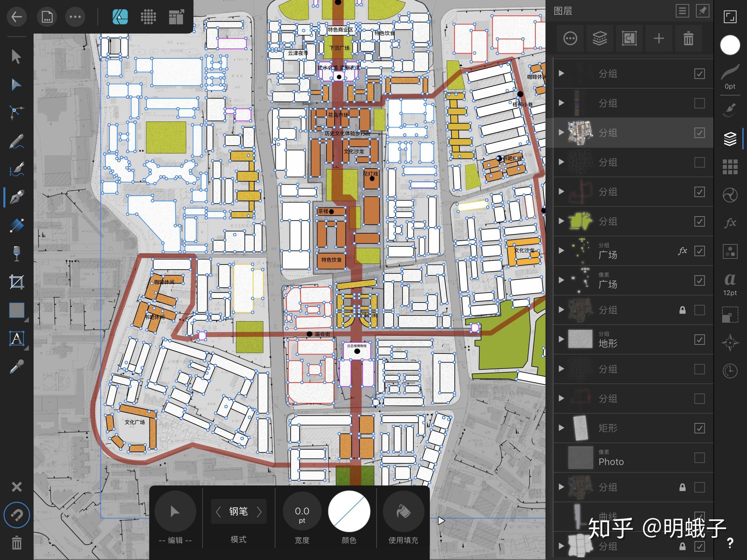Screen dimensions: 747x560
Task: Select the Move tool arrow
Action: (16, 56)
